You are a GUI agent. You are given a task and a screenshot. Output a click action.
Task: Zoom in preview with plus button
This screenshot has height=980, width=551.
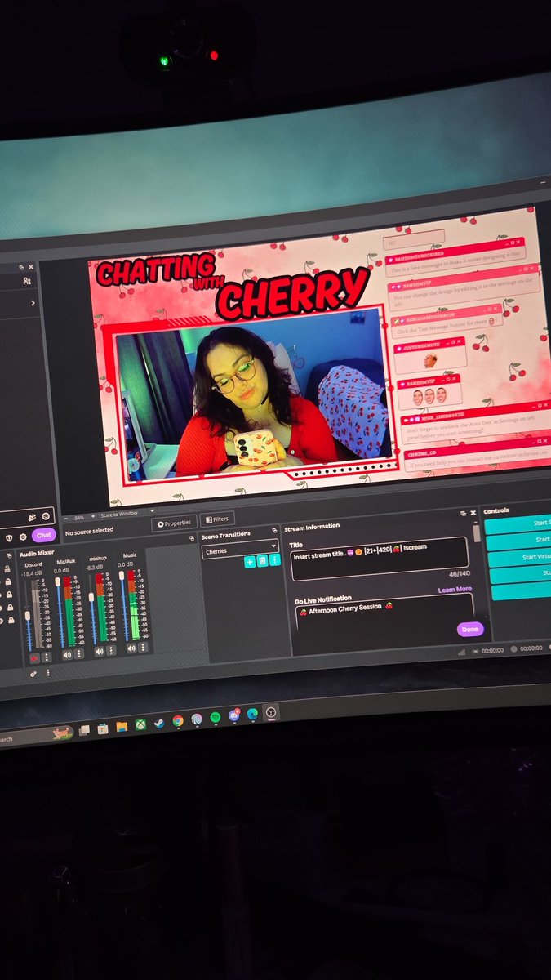[x=93, y=516]
